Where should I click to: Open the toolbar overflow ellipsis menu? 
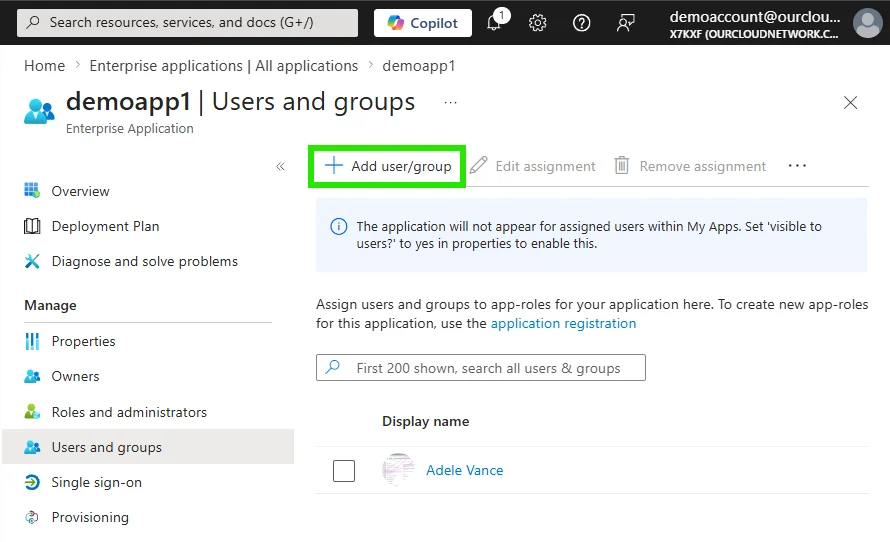[797, 166]
